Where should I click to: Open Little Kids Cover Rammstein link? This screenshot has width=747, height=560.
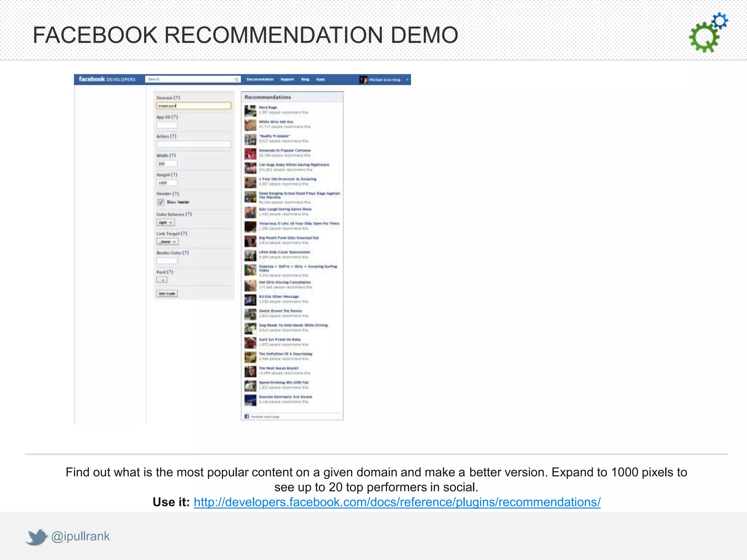coord(285,252)
